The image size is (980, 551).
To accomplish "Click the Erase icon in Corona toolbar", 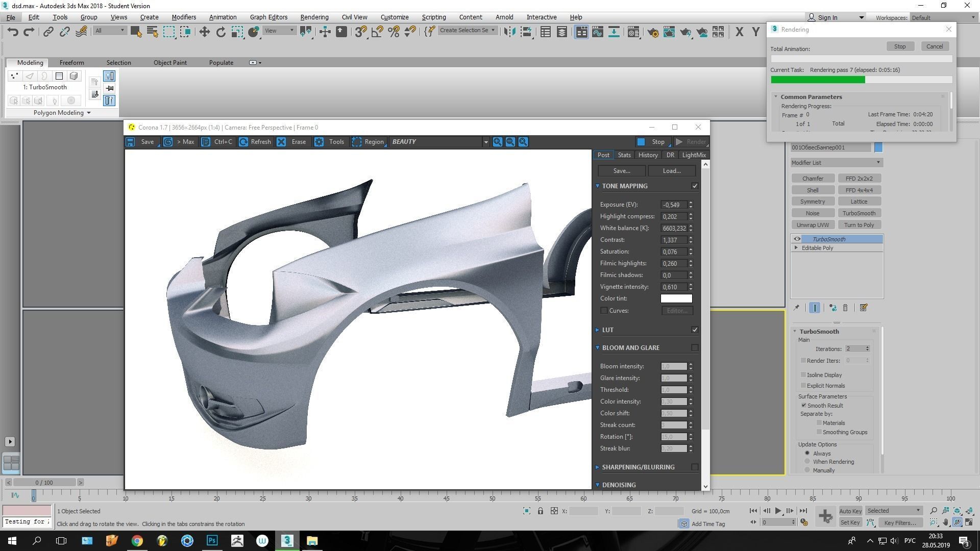I will pyautogui.click(x=281, y=142).
